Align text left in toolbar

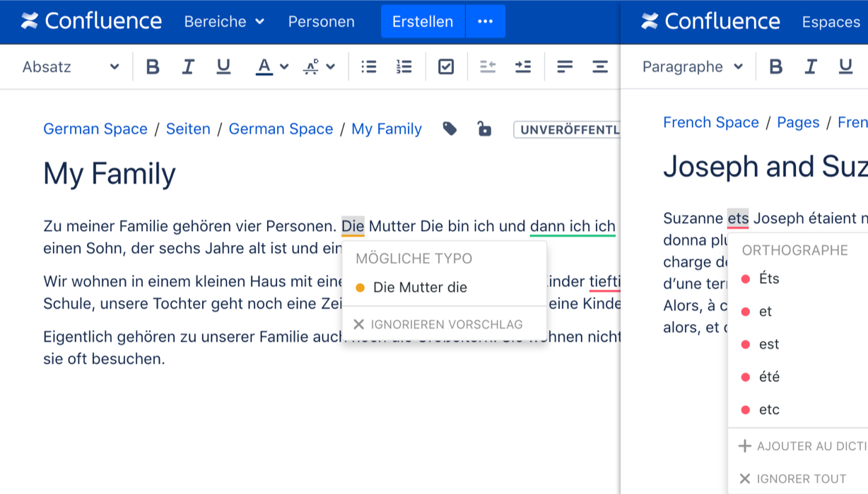tap(565, 67)
